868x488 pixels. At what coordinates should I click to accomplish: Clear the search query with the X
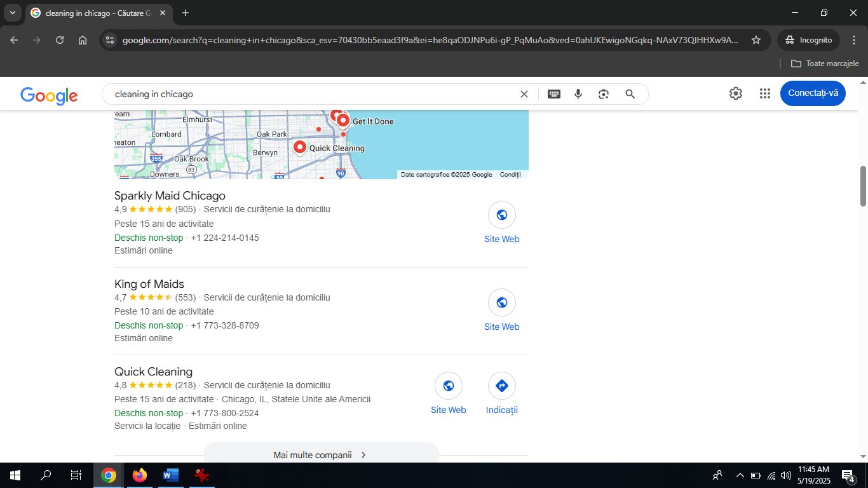click(x=524, y=93)
